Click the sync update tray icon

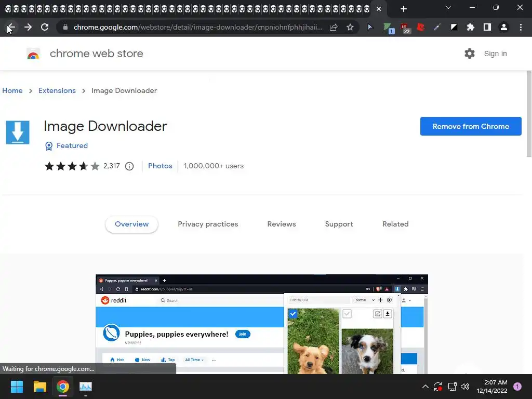click(x=437, y=387)
